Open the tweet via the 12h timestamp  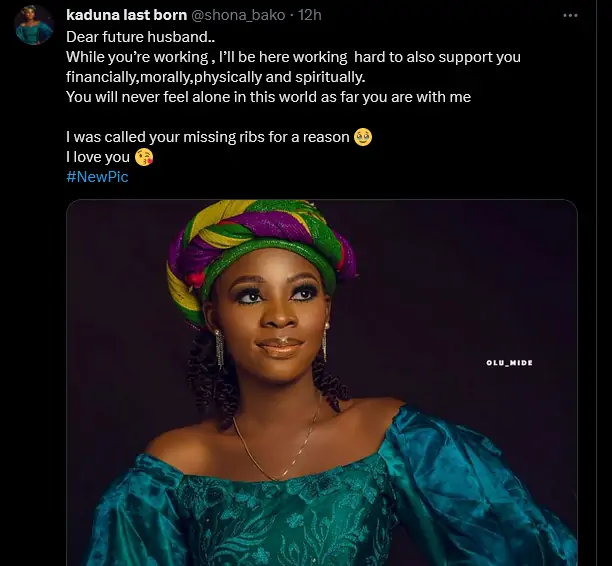pos(310,16)
